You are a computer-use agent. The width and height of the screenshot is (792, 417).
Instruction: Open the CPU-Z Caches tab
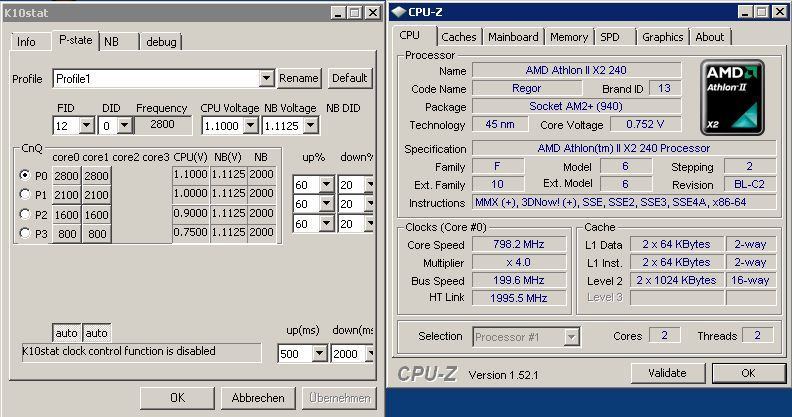[x=459, y=37]
